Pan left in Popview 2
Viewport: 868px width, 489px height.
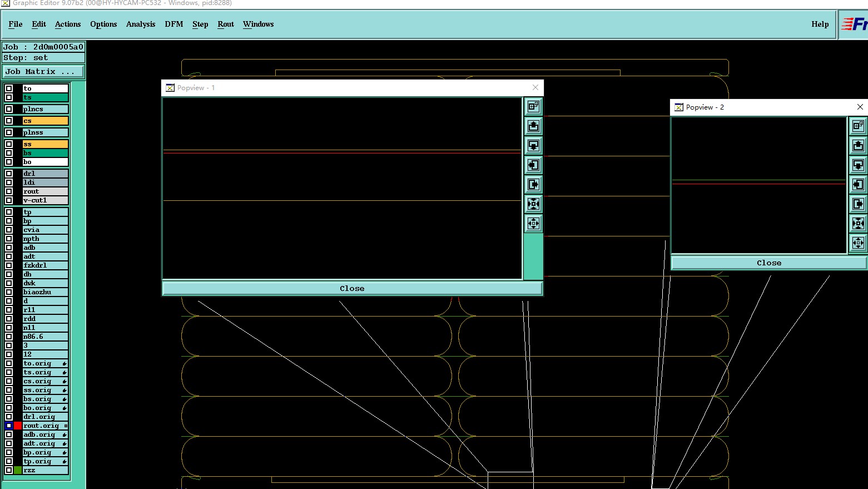point(858,184)
